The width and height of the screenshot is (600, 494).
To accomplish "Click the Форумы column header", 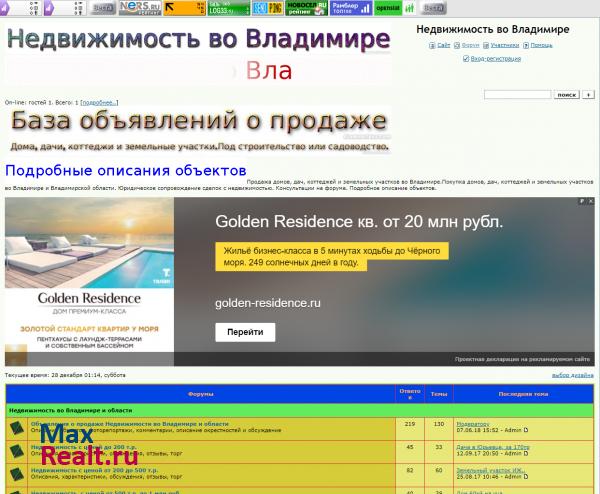I will tap(201, 394).
